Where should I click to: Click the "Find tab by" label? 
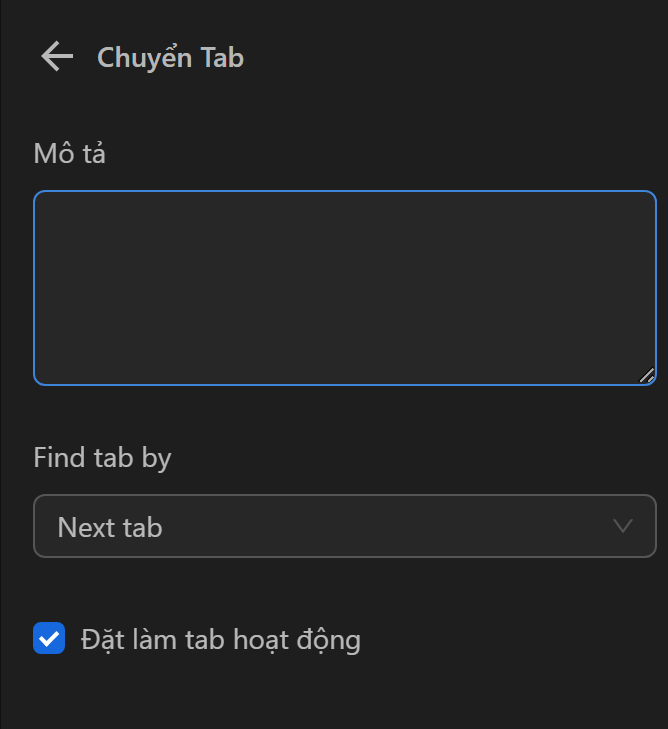coord(102,458)
